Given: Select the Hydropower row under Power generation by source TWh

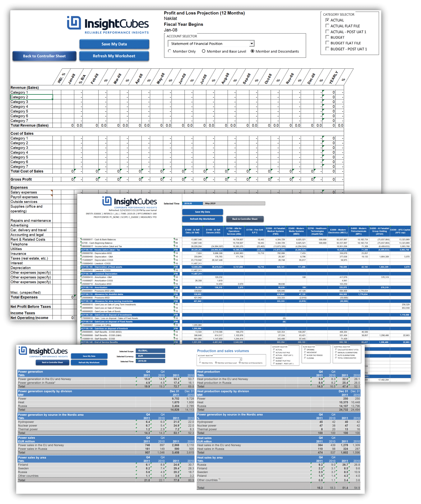Looking at the screenshot, I should point(106,422).
